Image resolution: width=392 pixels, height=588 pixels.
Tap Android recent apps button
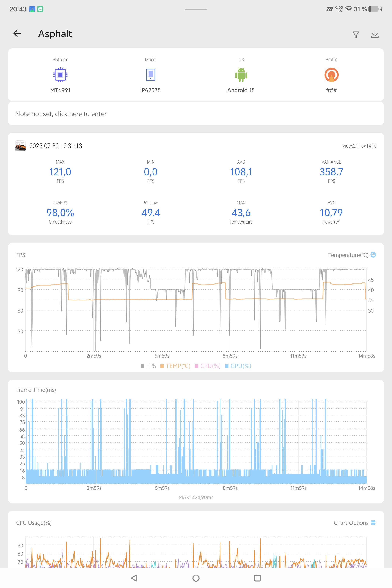coord(258,578)
